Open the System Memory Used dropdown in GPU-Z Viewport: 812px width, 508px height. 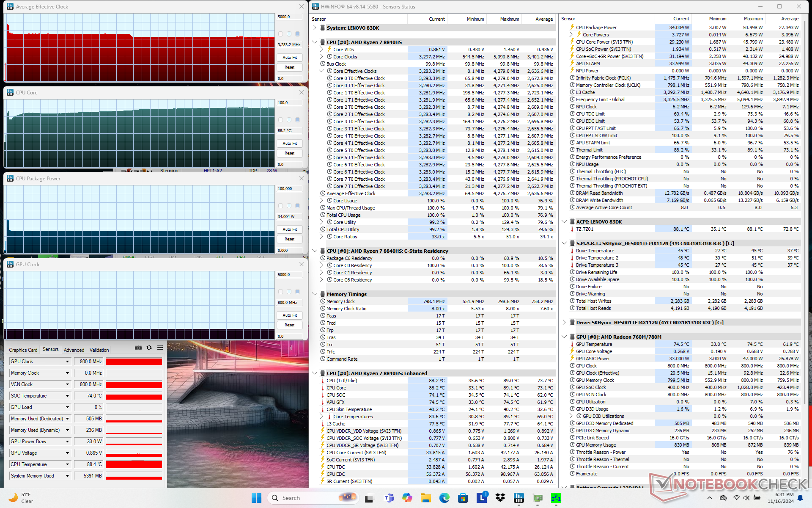(x=67, y=476)
